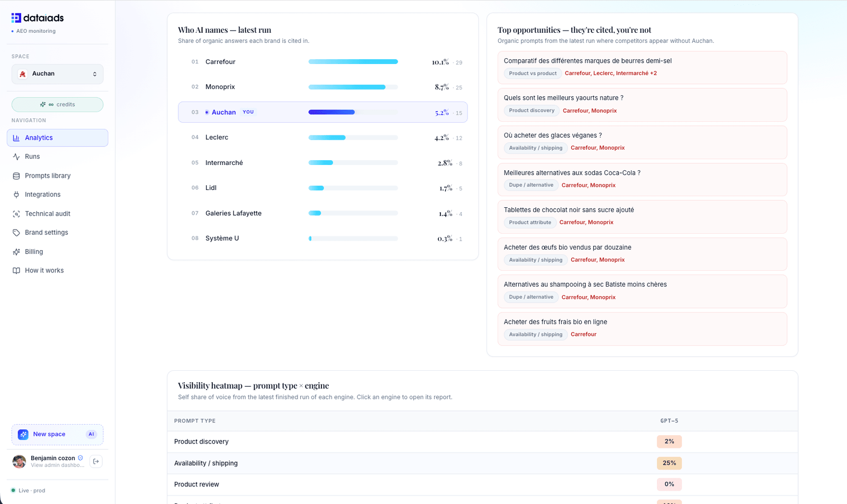Image resolution: width=847 pixels, height=504 pixels.
Task: Open Prompts library in the sidebar
Action: click(x=57, y=176)
